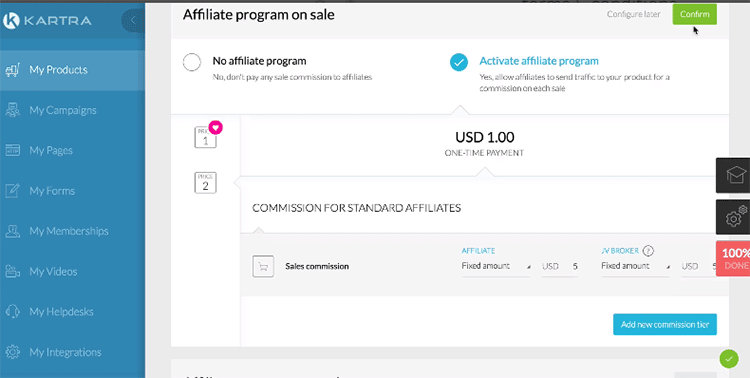This screenshot has height=378, width=750.
Task: Click the Configure later link
Action: click(x=634, y=14)
